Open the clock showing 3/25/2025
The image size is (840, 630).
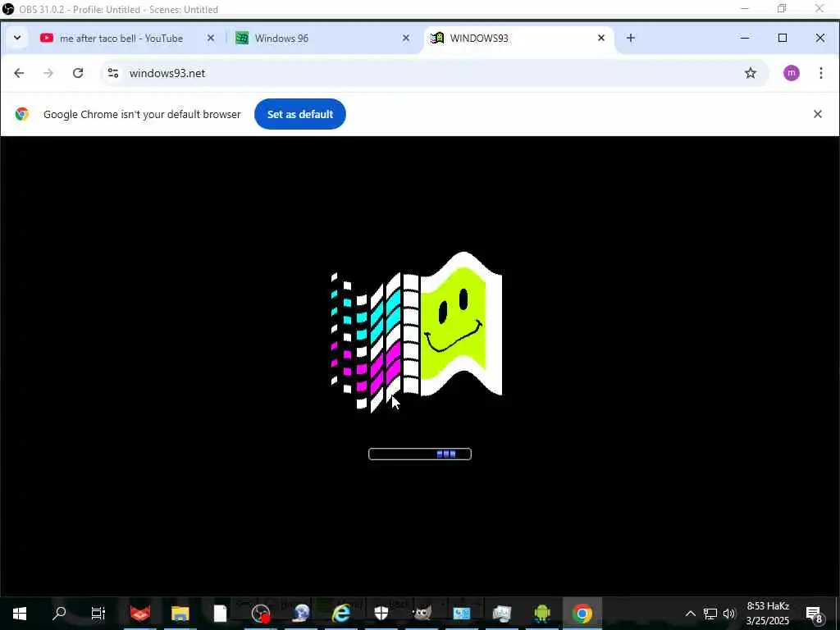[x=768, y=614]
